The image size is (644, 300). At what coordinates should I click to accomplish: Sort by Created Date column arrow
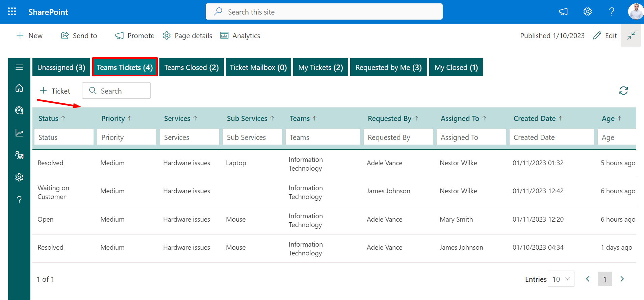(561, 118)
